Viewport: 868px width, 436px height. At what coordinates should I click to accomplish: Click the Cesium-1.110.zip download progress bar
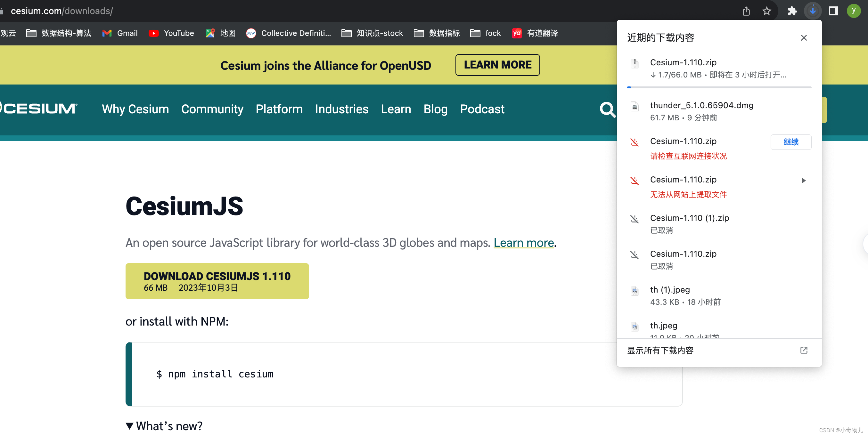[719, 87]
